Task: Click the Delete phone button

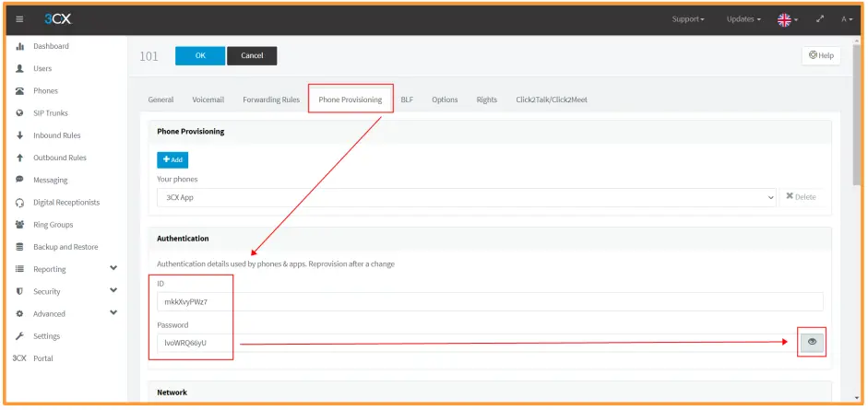Action: tap(801, 197)
